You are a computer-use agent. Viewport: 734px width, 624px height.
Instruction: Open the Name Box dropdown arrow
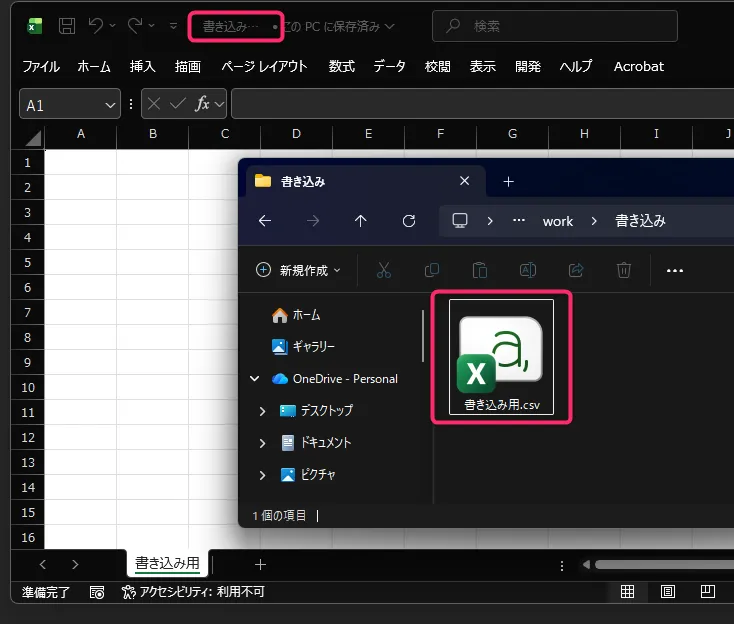click(x=110, y=104)
